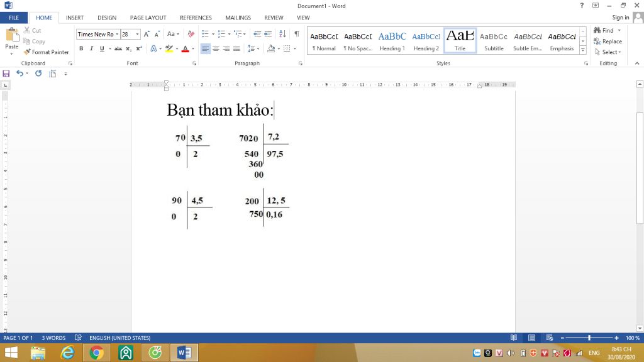Switch to the REVIEW tab
The height and width of the screenshot is (362, 644).
click(274, 18)
